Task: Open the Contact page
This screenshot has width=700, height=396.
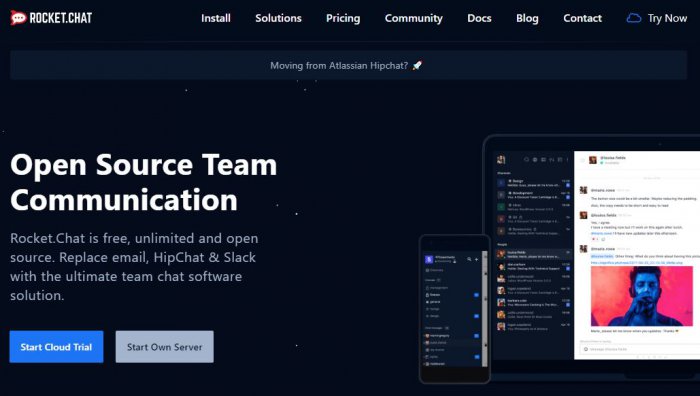Action: [582, 18]
